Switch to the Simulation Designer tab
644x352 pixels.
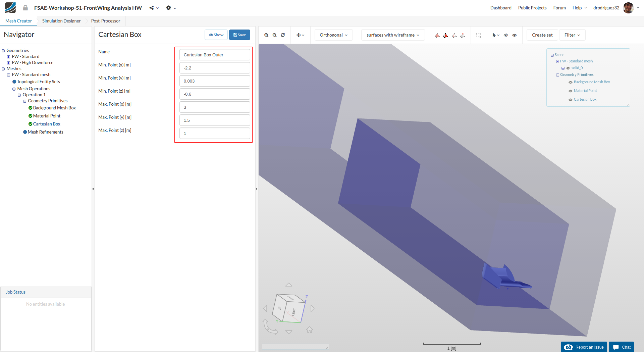coord(61,21)
